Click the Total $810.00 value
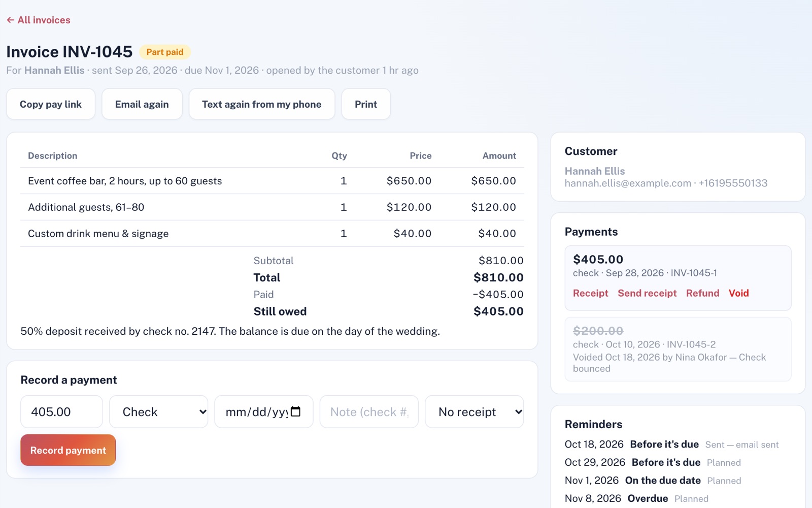 (x=498, y=277)
